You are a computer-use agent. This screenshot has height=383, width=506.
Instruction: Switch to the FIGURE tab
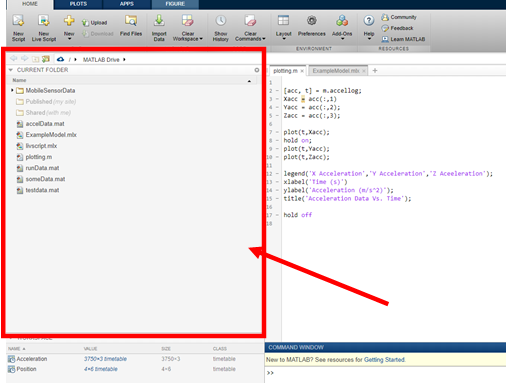point(175,4)
